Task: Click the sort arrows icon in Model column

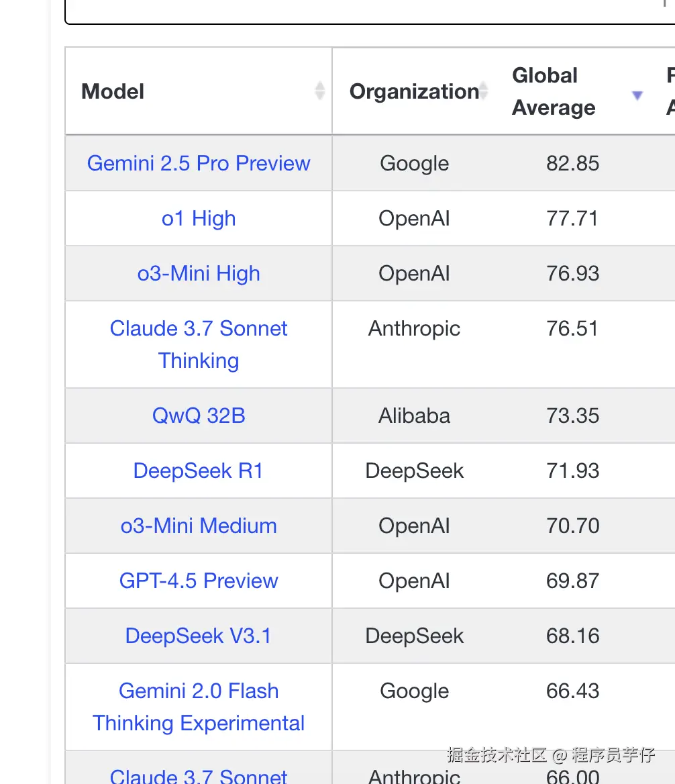Action: [320, 91]
